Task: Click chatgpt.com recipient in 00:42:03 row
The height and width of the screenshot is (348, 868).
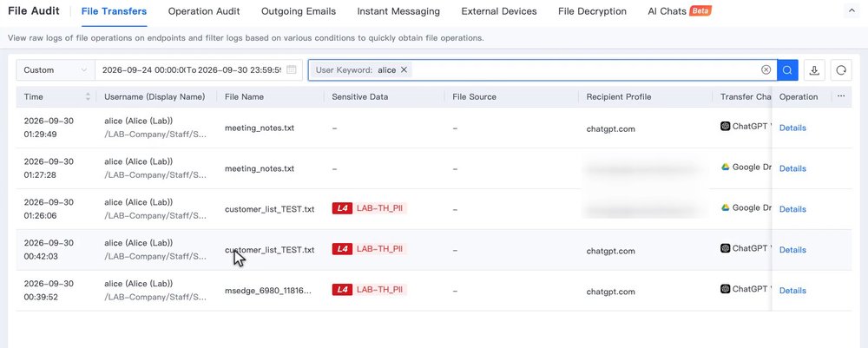Action: (610, 251)
